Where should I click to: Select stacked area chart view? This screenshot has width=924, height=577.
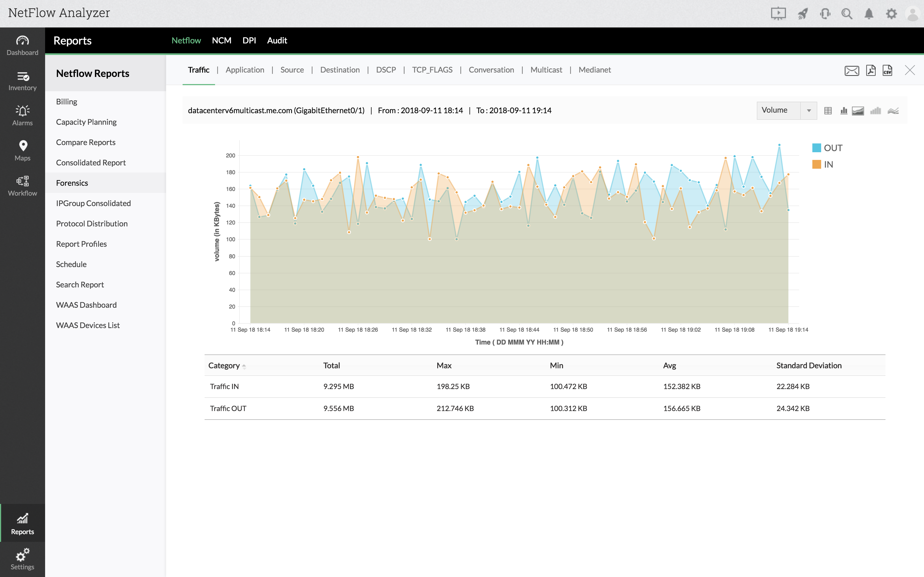click(858, 111)
